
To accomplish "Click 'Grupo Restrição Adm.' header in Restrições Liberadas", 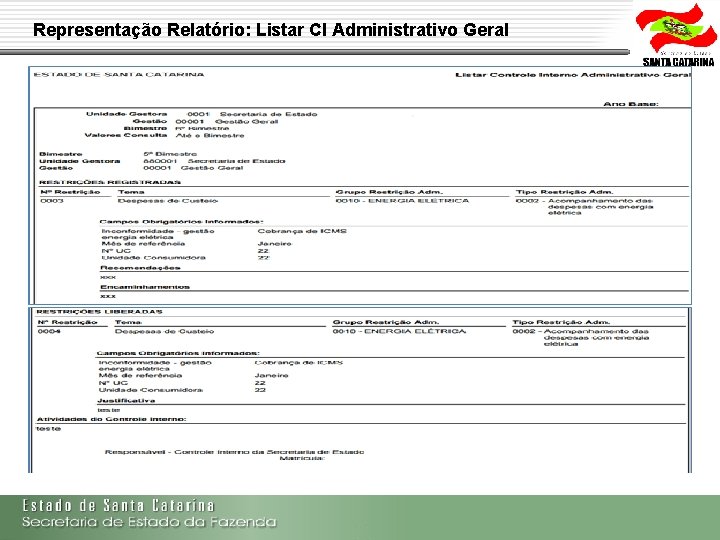I will [x=386, y=322].
